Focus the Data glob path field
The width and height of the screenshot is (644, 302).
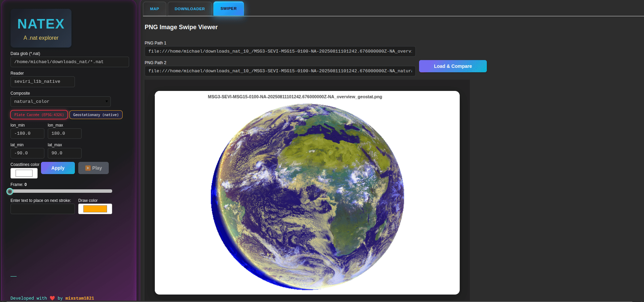69,62
